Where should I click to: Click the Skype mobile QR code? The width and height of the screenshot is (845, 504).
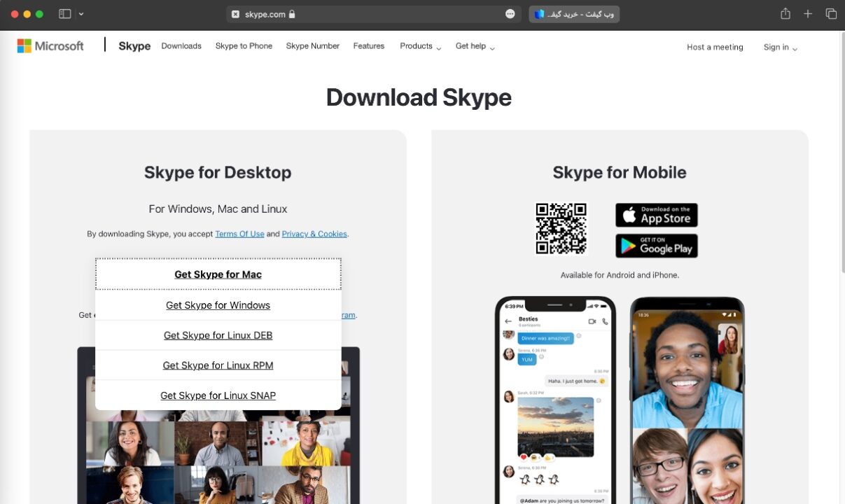[561, 228]
